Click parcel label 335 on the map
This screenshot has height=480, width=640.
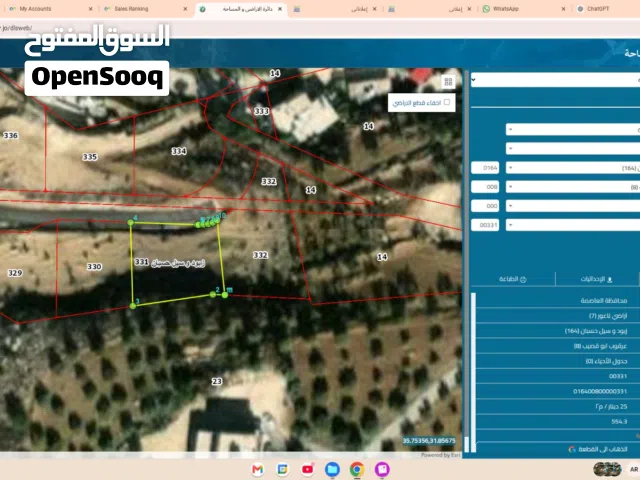pos(90,157)
